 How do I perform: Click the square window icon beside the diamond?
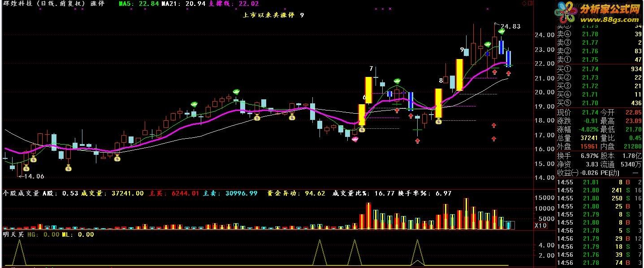tap(531, 3)
